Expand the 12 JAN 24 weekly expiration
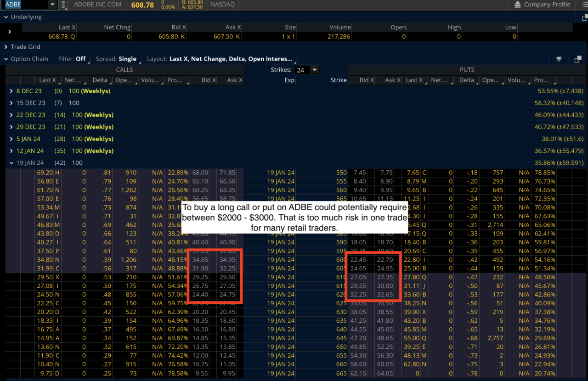 coord(11,151)
